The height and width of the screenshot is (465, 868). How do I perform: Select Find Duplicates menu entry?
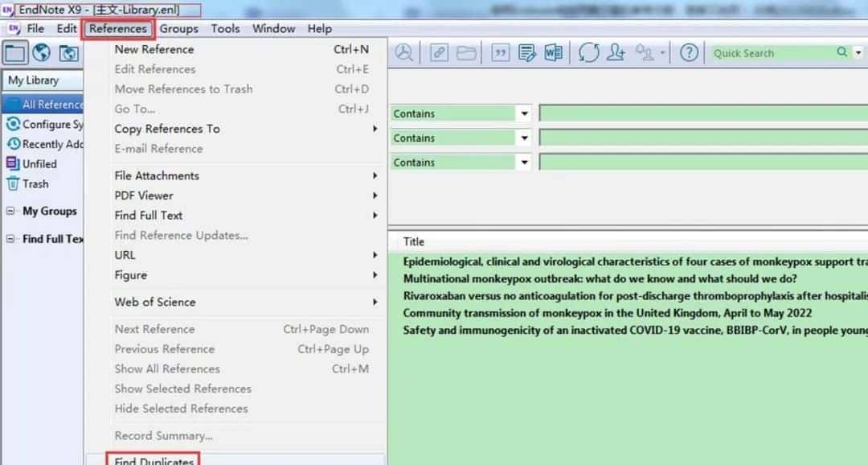pyautogui.click(x=154, y=460)
